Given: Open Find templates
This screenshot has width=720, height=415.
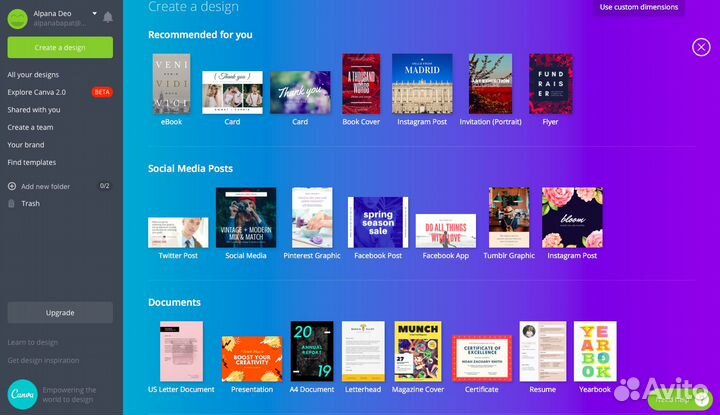Looking at the screenshot, I should coord(32,162).
